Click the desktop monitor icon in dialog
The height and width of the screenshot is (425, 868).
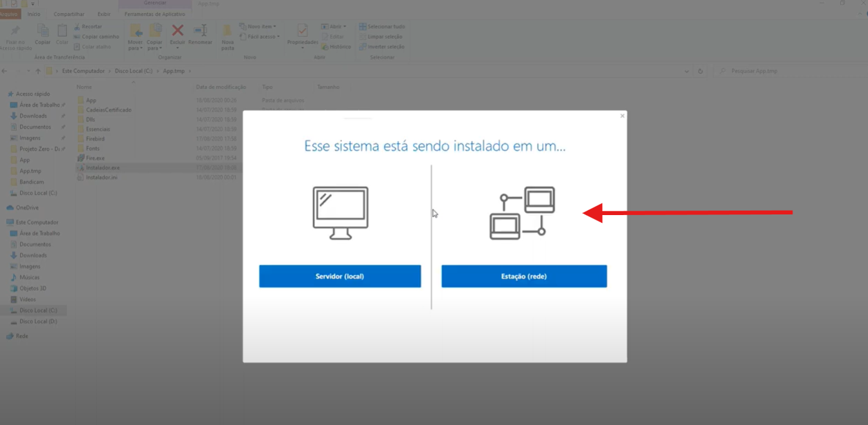pyautogui.click(x=340, y=213)
